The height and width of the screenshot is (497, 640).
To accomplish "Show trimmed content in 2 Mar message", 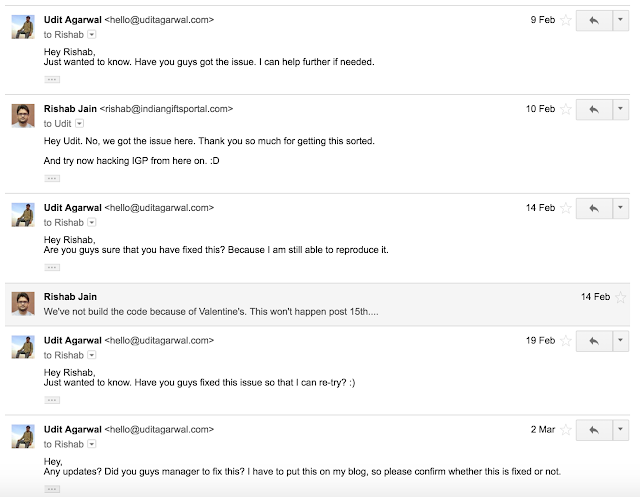I will click(53, 489).
